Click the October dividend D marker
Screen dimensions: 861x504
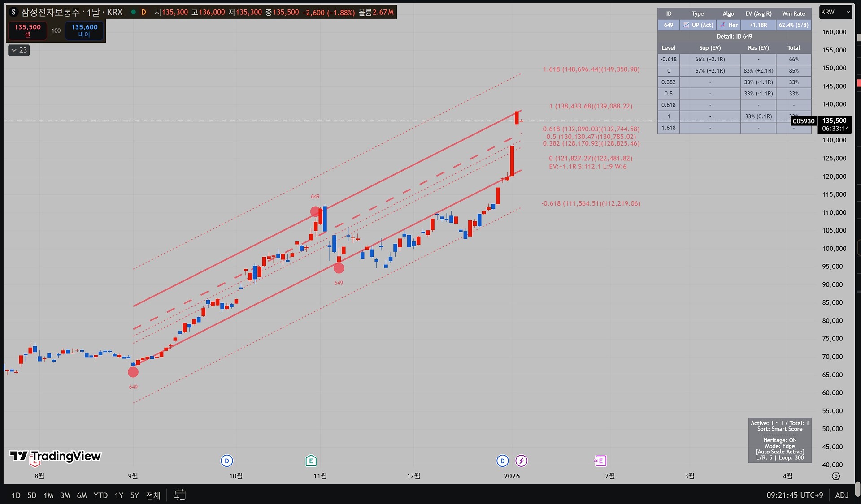point(227,461)
